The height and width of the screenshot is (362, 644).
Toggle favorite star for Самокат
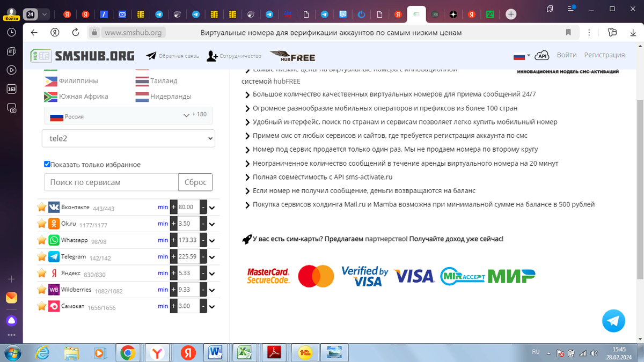click(x=41, y=306)
